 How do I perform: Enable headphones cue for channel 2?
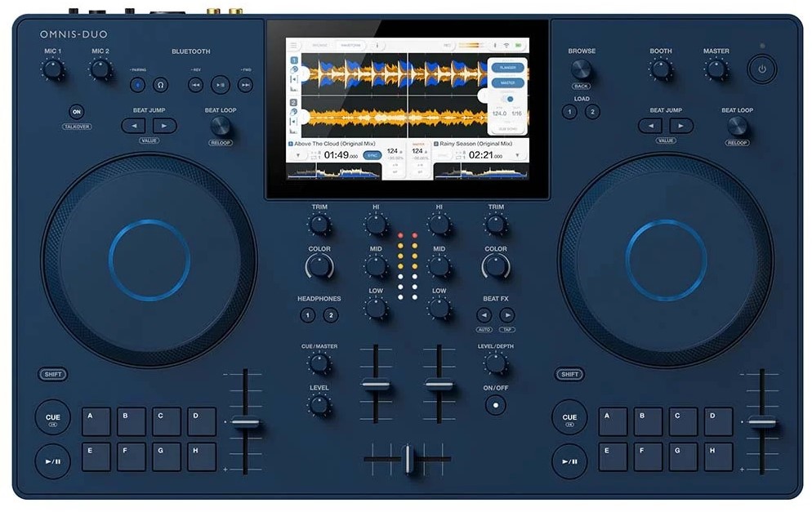331,314
